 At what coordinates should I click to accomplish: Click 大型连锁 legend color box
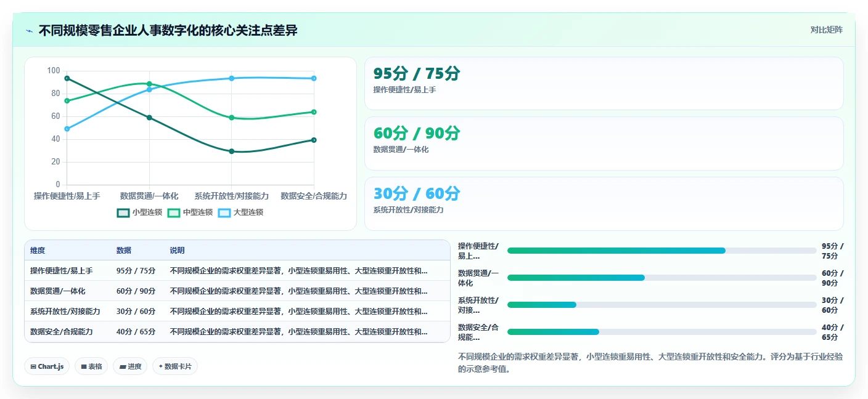click(224, 212)
